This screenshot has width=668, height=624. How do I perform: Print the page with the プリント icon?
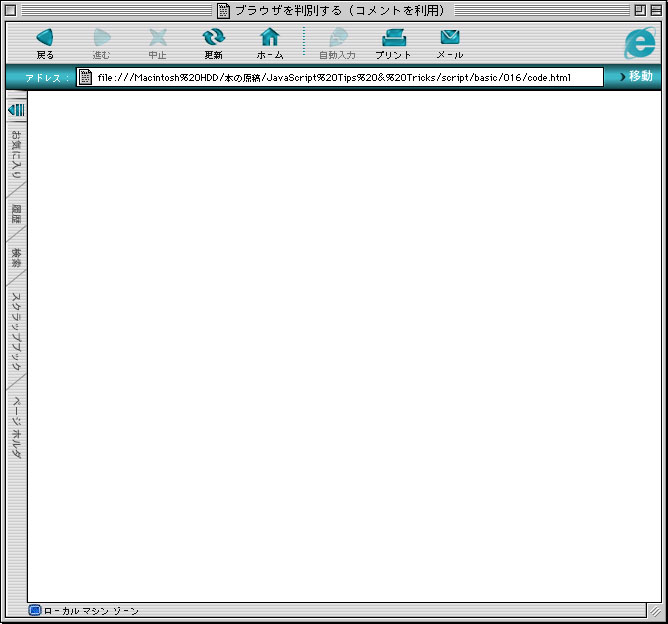pos(394,38)
